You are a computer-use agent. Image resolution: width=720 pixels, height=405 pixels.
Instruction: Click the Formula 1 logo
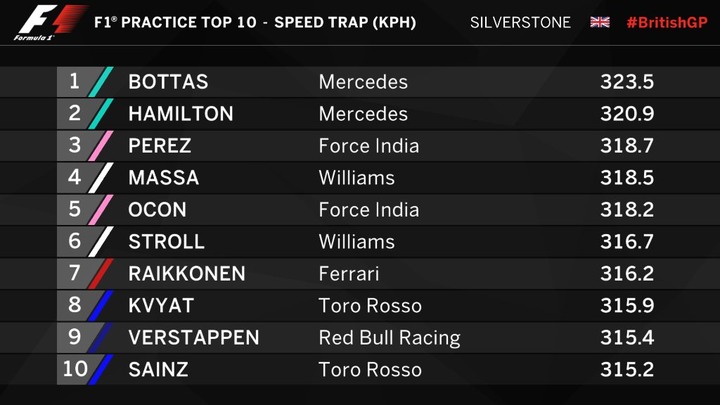pos(51,22)
